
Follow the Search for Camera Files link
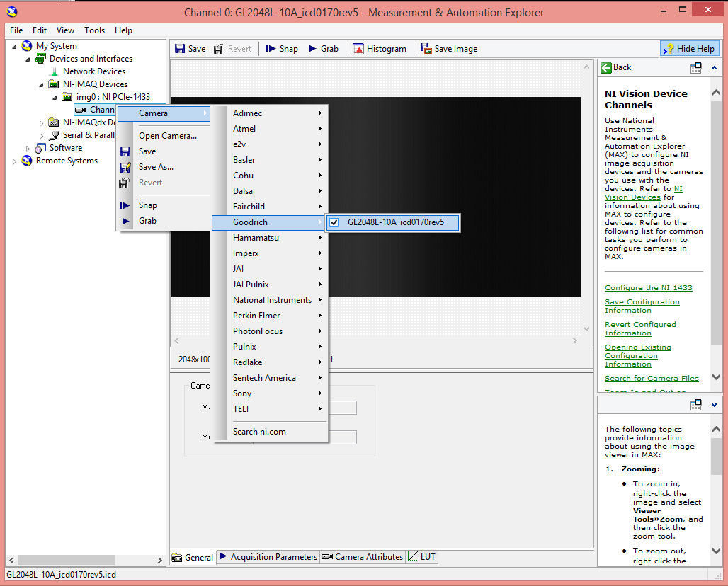(652, 379)
